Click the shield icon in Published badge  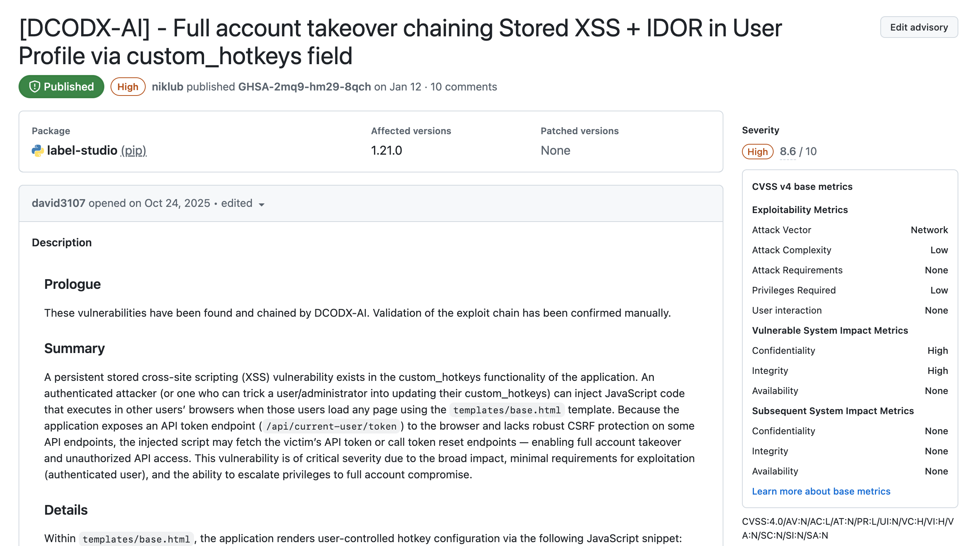click(x=35, y=87)
